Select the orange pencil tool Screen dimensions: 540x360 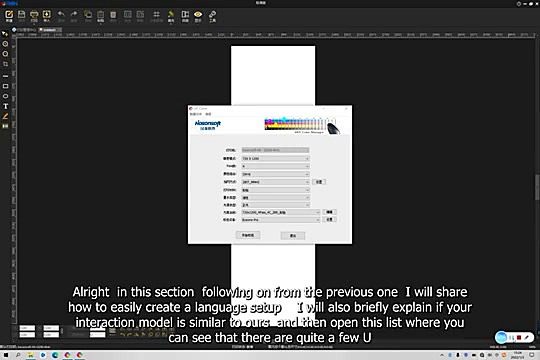click(x=5, y=116)
